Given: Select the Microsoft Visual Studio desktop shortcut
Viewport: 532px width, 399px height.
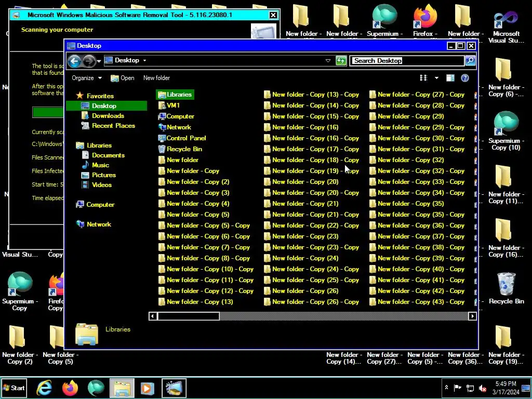Looking at the screenshot, I should pos(506,27).
